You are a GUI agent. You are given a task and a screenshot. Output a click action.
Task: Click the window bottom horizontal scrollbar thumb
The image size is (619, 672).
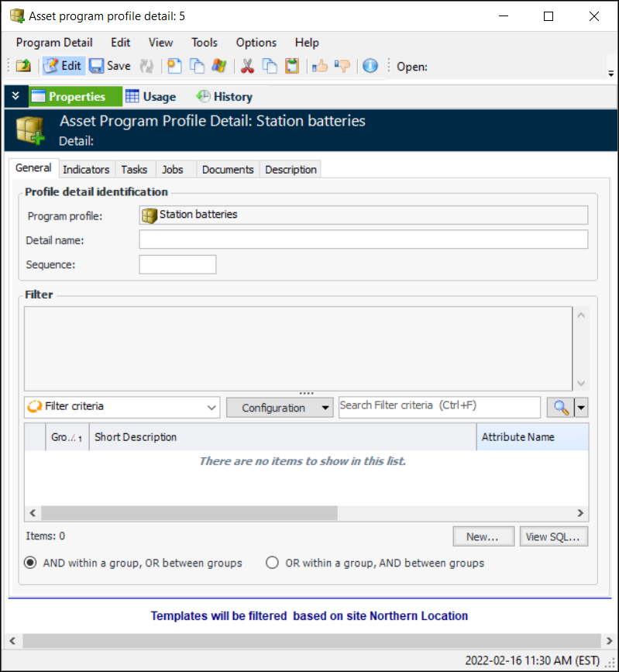coord(311,641)
